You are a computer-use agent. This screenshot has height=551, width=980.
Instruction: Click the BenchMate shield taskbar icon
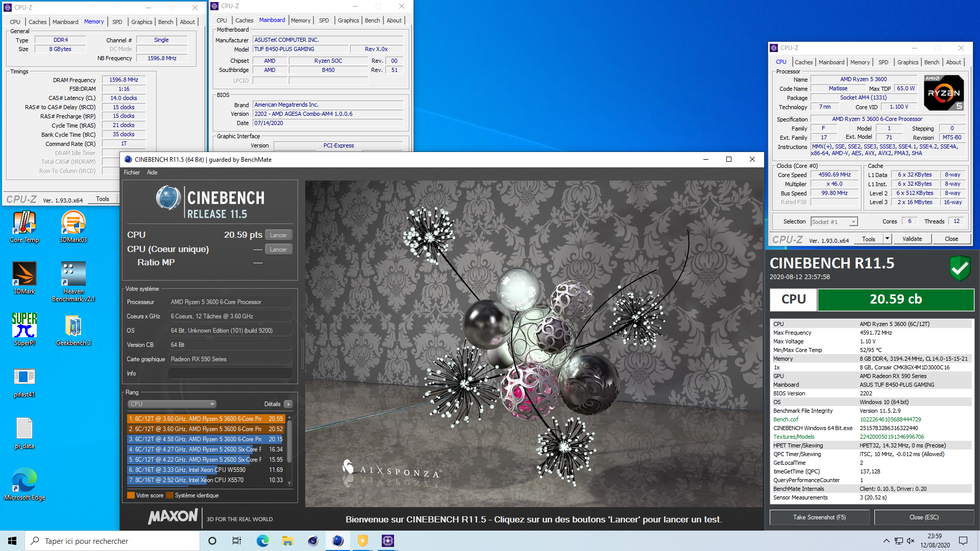point(363,541)
